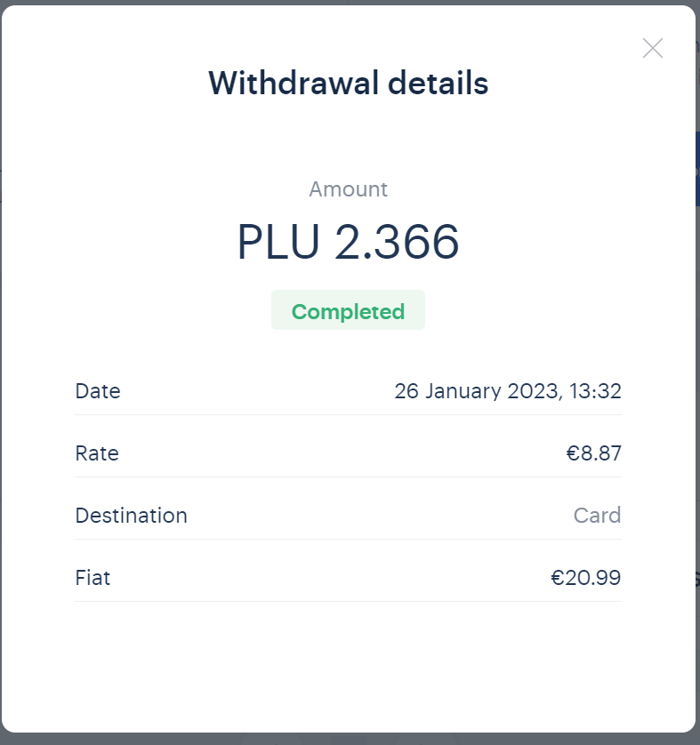Click the green Completed status badge

(x=348, y=311)
